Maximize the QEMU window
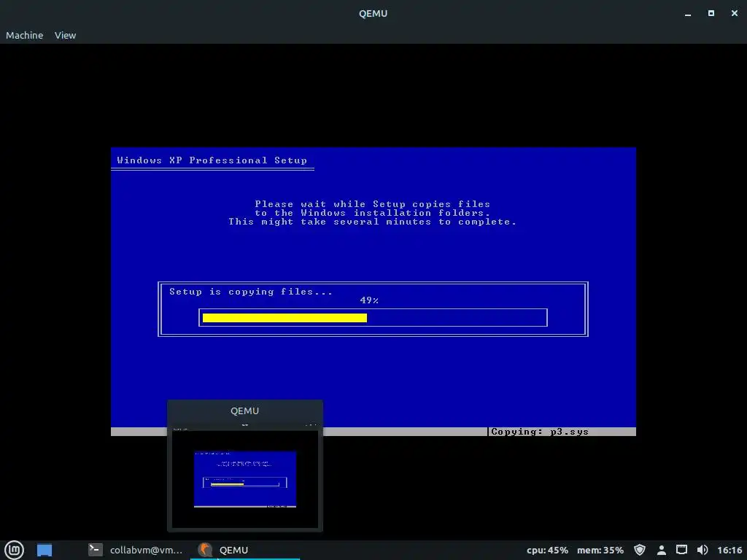The height and width of the screenshot is (560, 747). pos(711,13)
